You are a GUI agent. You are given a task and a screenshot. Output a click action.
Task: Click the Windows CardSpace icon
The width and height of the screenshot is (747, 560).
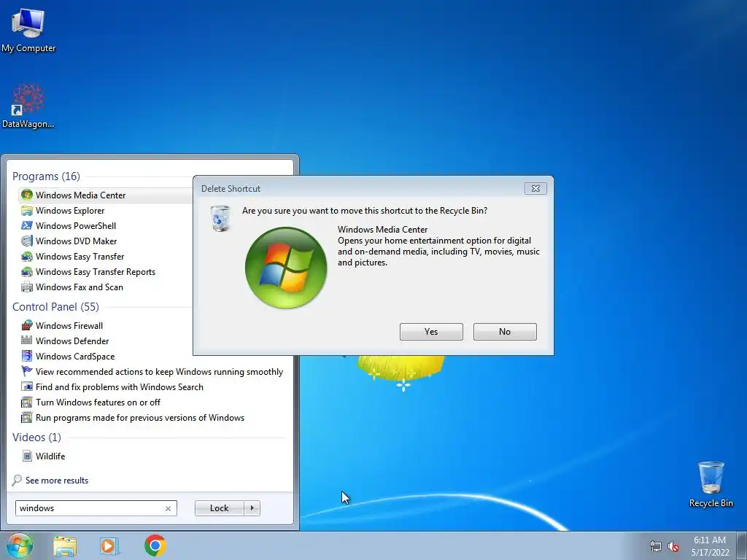tap(27, 356)
